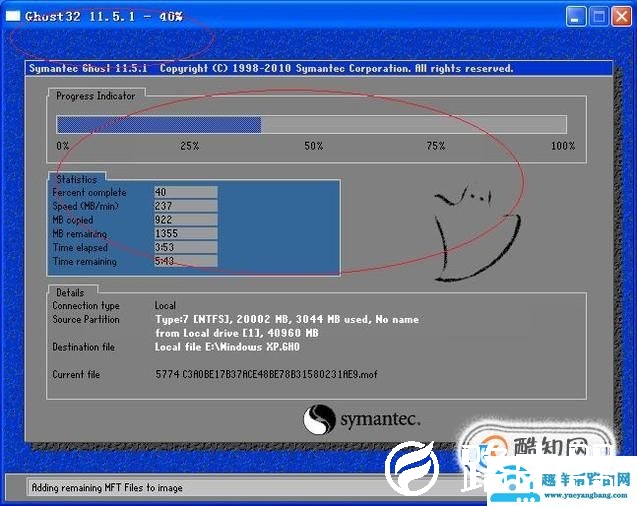
Task: Select the Time elapsed value field
Action: [x=185, y=248]
